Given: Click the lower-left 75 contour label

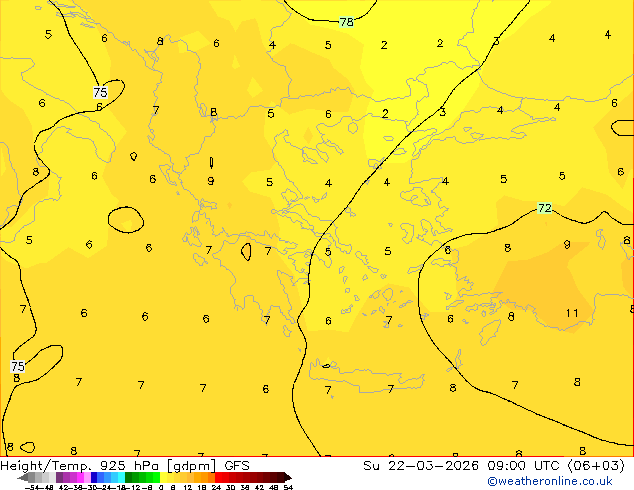Looking at the screenshot, I should [18, 366].
